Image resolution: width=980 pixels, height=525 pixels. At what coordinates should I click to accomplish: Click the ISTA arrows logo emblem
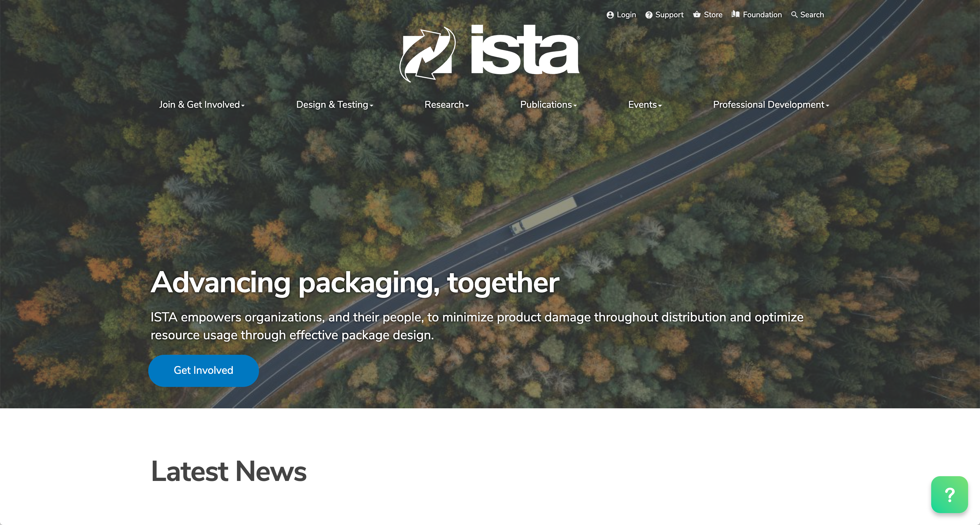tap(427, 54)
